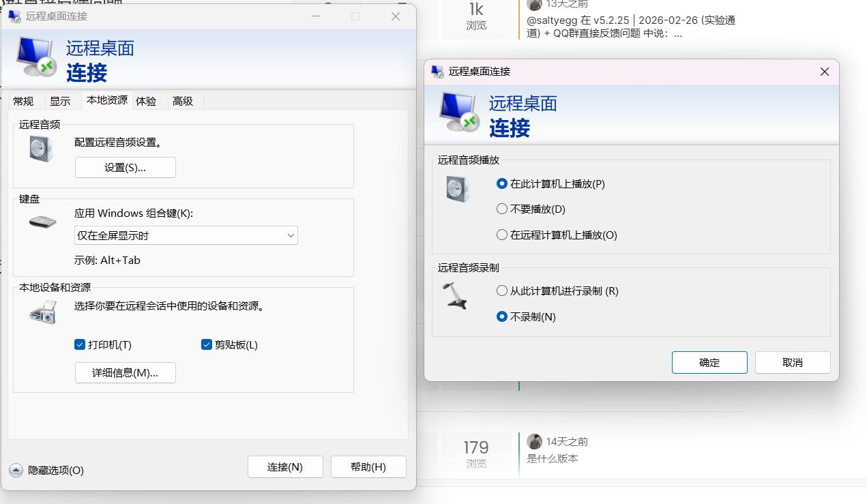Uncheck the 剪贴板(L) checkbox
867x504 pixels.
(207, 344)
